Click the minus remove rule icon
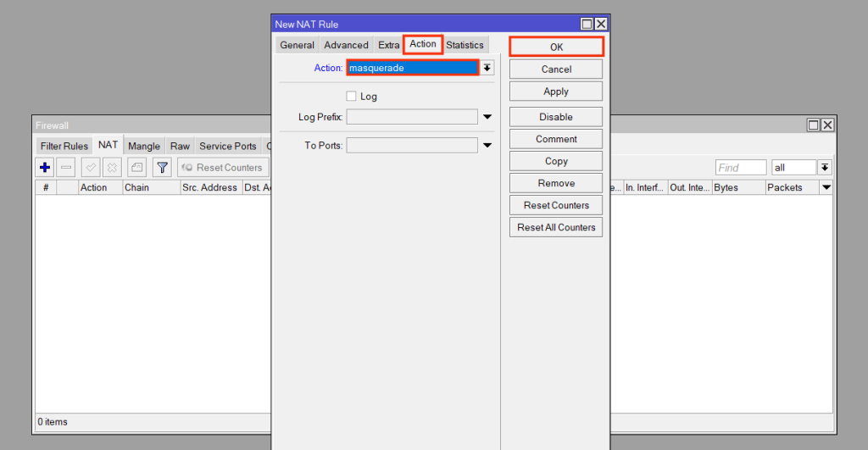 (x=67, y=168)
